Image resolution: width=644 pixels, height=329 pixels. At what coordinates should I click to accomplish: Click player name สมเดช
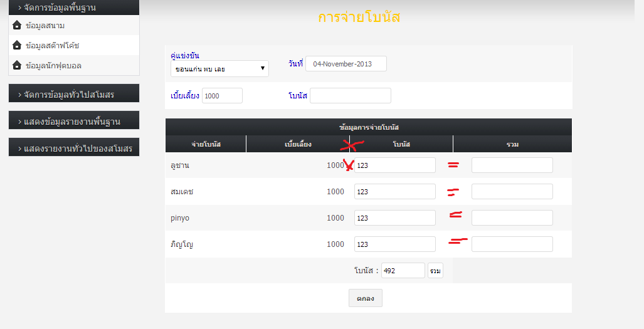pyautogui.click(x=182, y=192)
